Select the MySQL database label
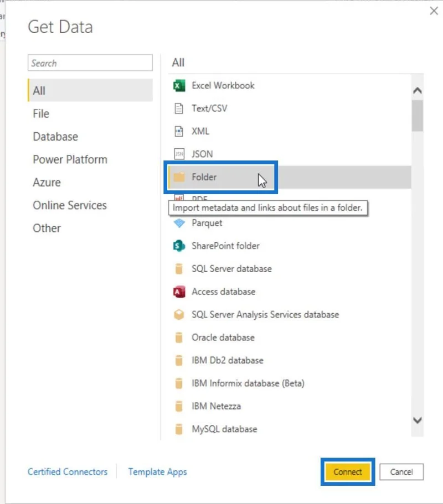Screen dimensions: 443x504 (224, 429)
